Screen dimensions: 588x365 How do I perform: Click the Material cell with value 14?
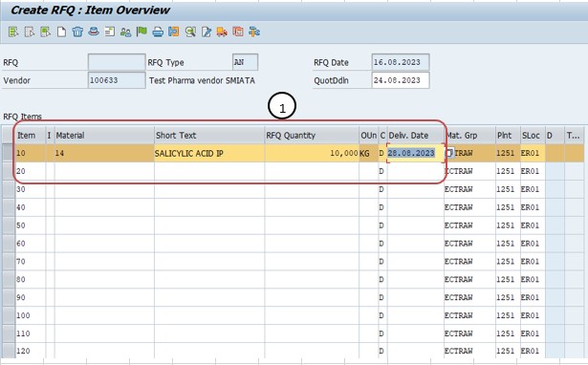pyautogui.click(x=104, y=153)
